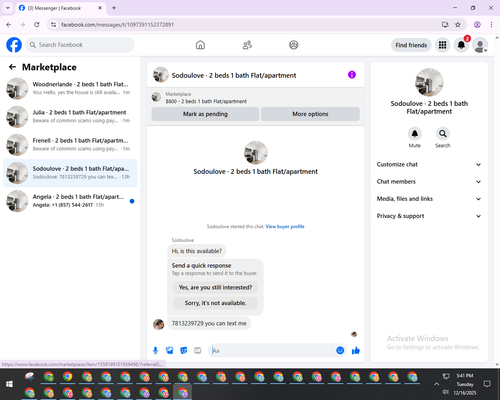Expand Chat members section
This screenshot has height=400, width=500.
[x=429, y=182]
